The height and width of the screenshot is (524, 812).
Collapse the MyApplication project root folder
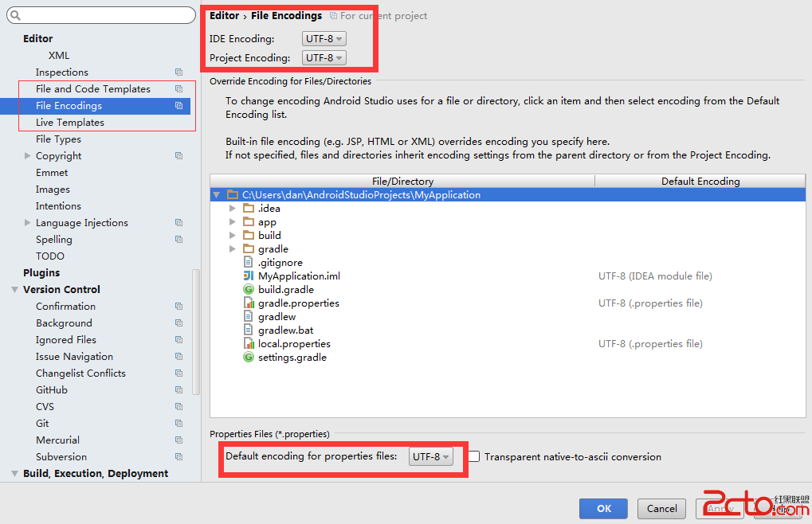click(217, 194)
